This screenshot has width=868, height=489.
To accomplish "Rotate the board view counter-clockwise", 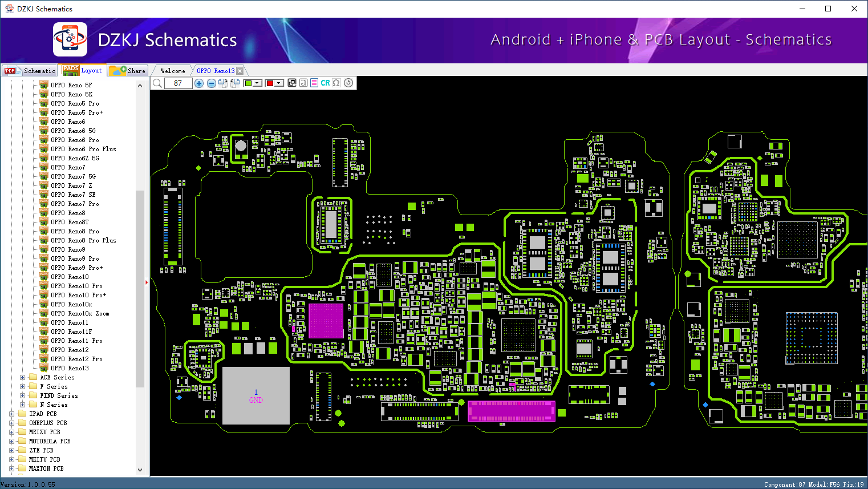I will [234, 83].
